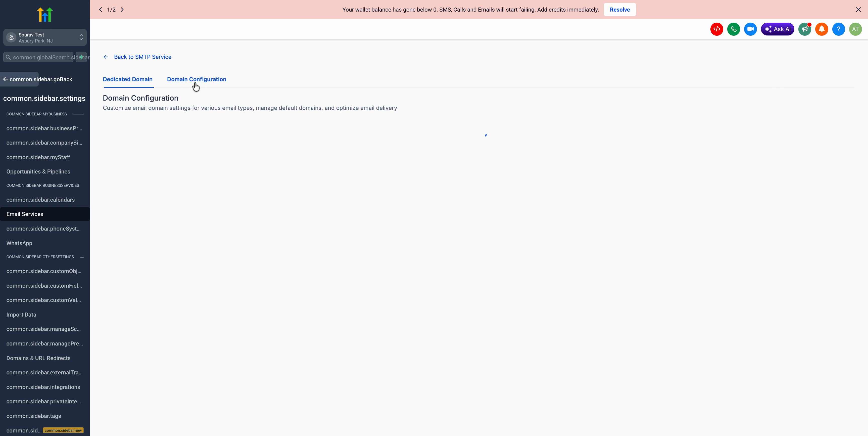This screenshot has height=436, width=868.
Task: Click the Back to SMTP Service link
Action: (142, 57)
